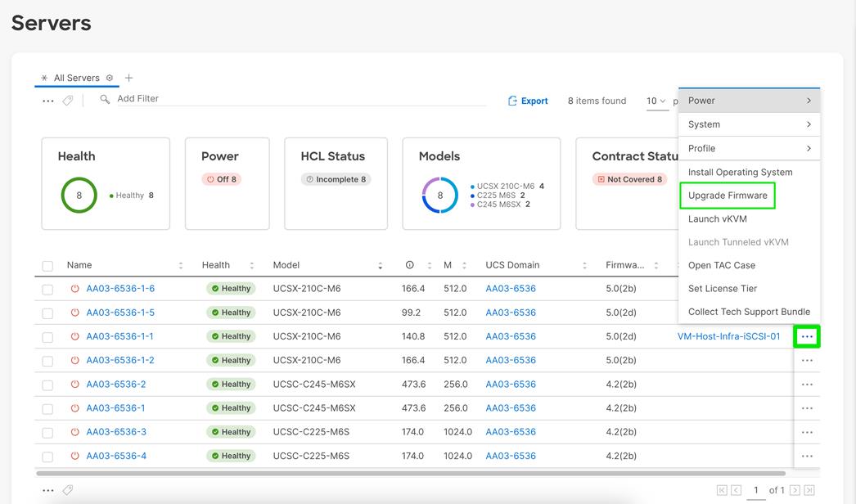Click power icon of AA03-6536-1-6
The height and width of the screenshot is (504, 856).
coord(74,288)
